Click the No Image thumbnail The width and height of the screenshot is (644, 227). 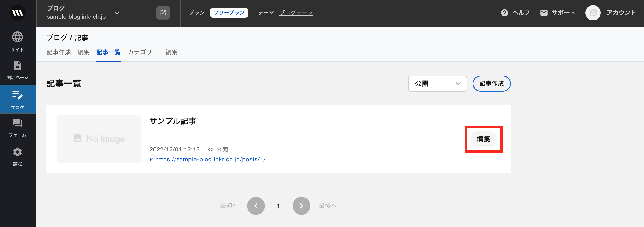point(99,139)
